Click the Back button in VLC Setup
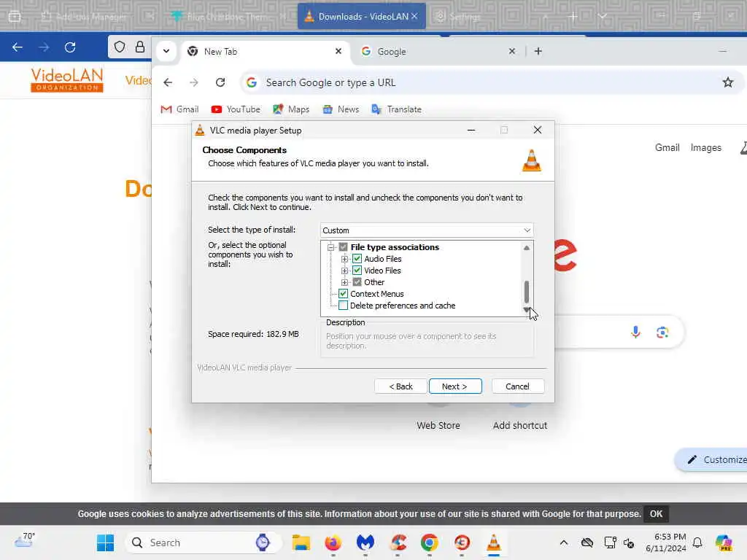The image size is (747, 560). click(x=400, y=386)
